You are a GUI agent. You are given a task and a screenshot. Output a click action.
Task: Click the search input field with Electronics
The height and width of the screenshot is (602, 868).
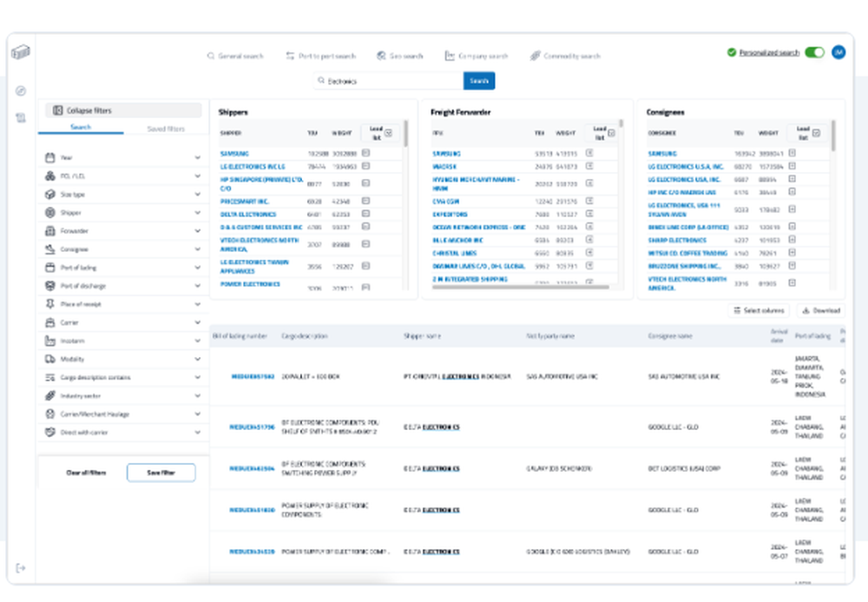tap(389, 81)
